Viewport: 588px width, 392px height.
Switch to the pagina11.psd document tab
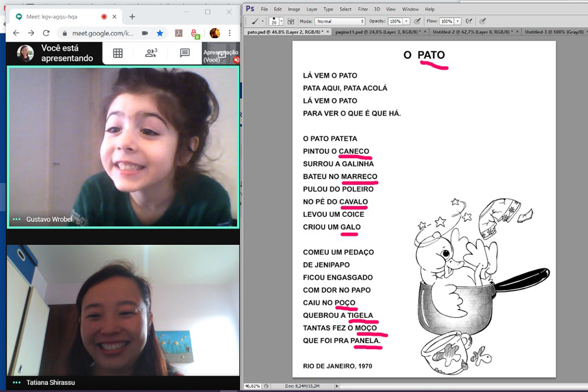pyautogui.click(x=380, y=32)
